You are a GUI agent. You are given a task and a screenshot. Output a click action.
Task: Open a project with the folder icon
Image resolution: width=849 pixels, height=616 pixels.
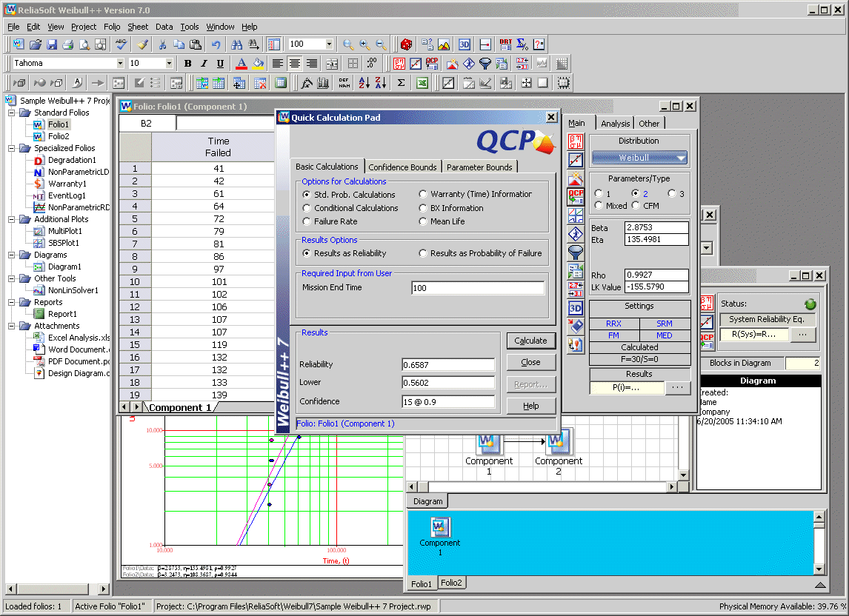click(36, 44)
